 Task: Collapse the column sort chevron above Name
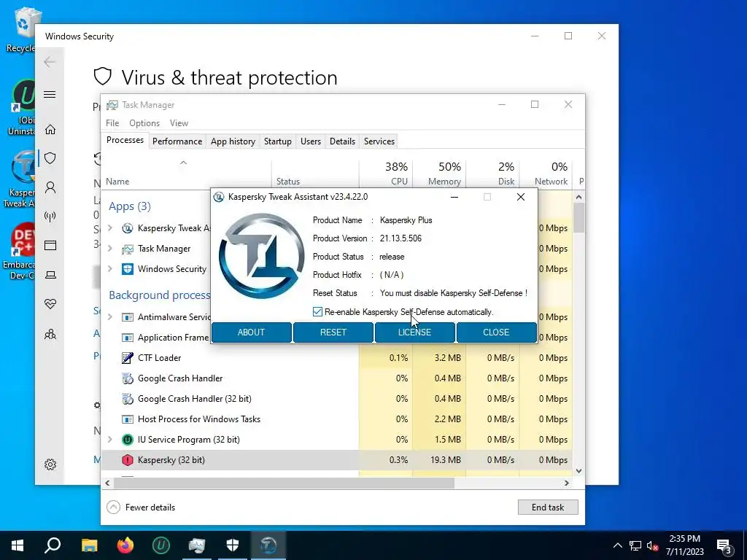tap(183, 163)
